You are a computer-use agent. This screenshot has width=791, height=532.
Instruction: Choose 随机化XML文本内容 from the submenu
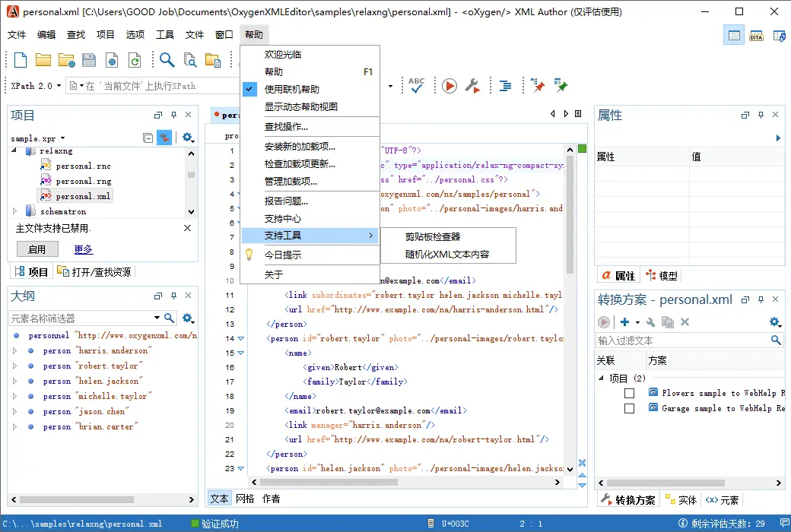448,254
